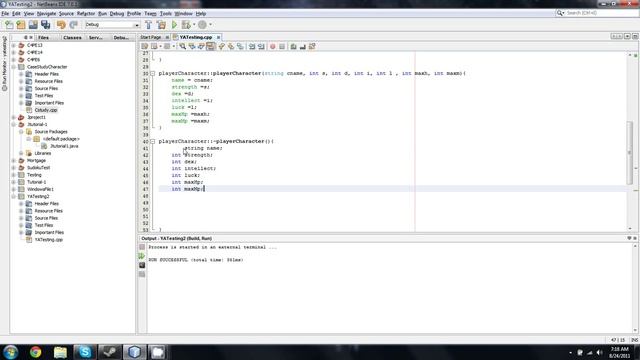Click the Open Project toolbar icon

pyautogui.click(x=33, y=25)
